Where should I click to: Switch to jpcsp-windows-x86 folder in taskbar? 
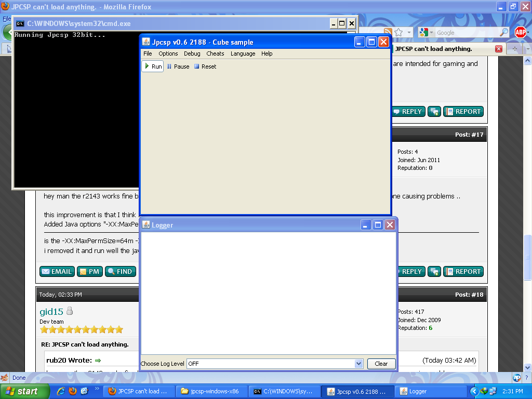211,391
